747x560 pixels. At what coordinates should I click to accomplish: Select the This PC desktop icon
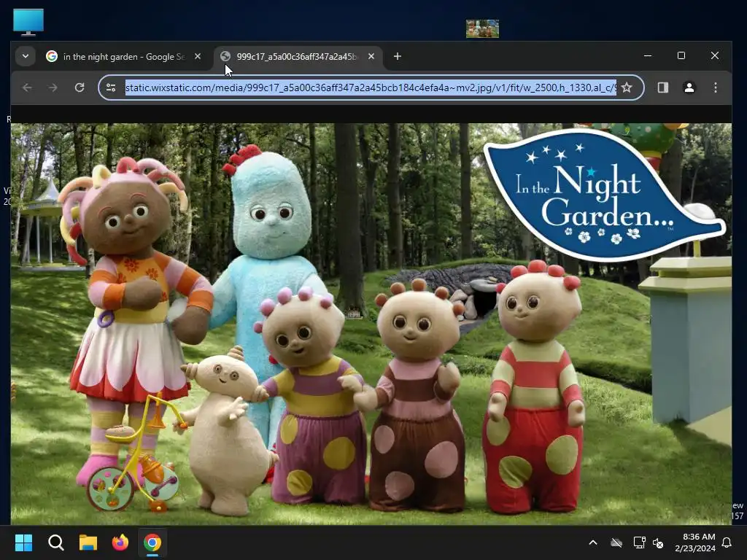coord(28,22)
